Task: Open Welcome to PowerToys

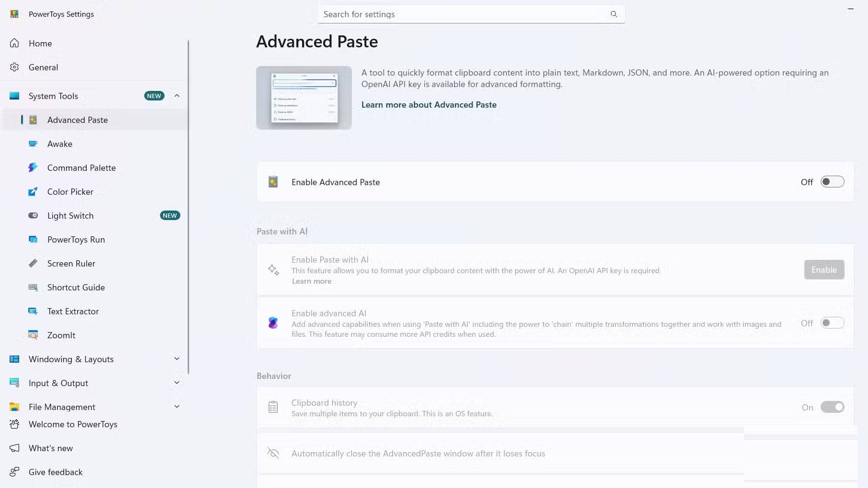Action: point(94,424)
